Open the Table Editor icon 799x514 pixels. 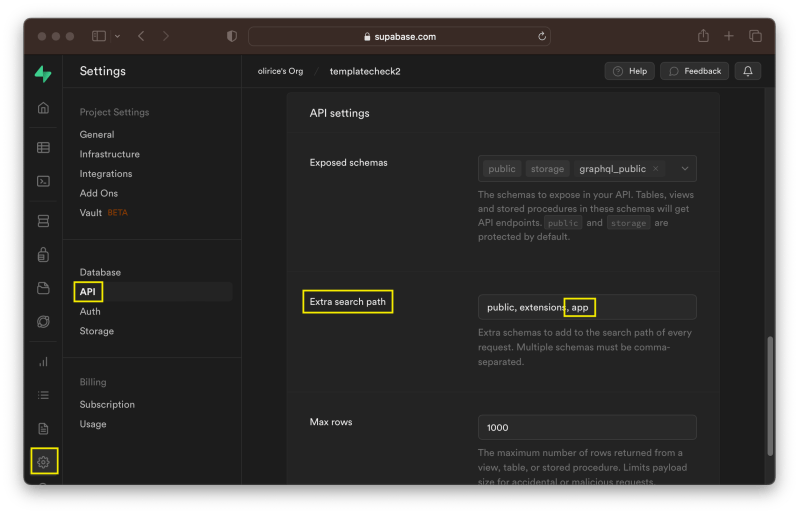(x=43, y=148)
